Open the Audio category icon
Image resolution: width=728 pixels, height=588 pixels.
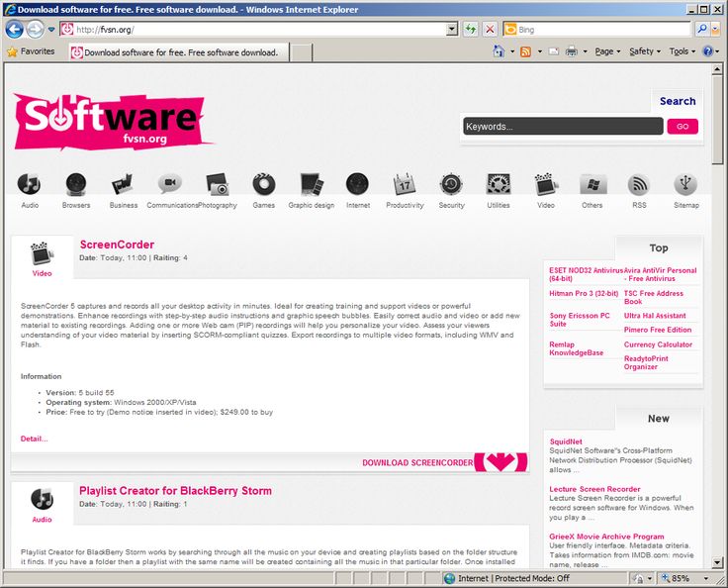pos(30,184)
